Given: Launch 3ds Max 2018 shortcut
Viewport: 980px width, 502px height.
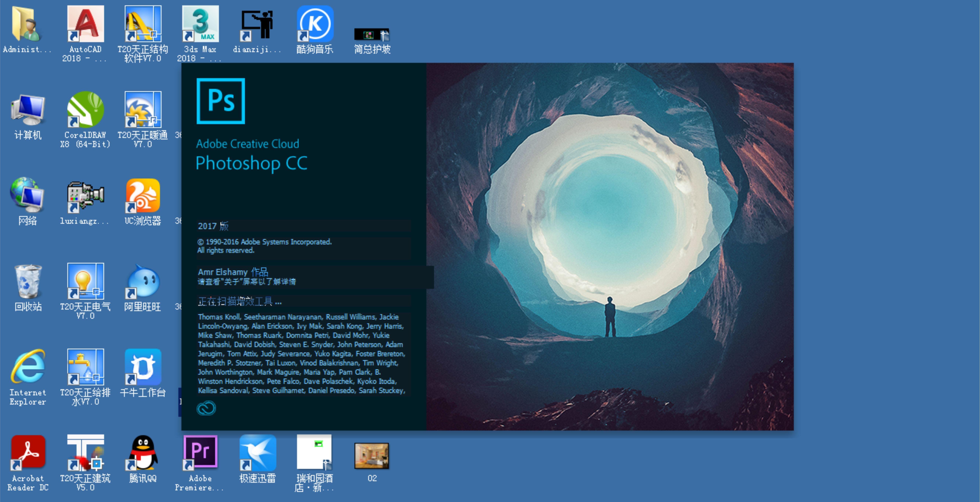Looking at the screenshot, I should point(200,24).
